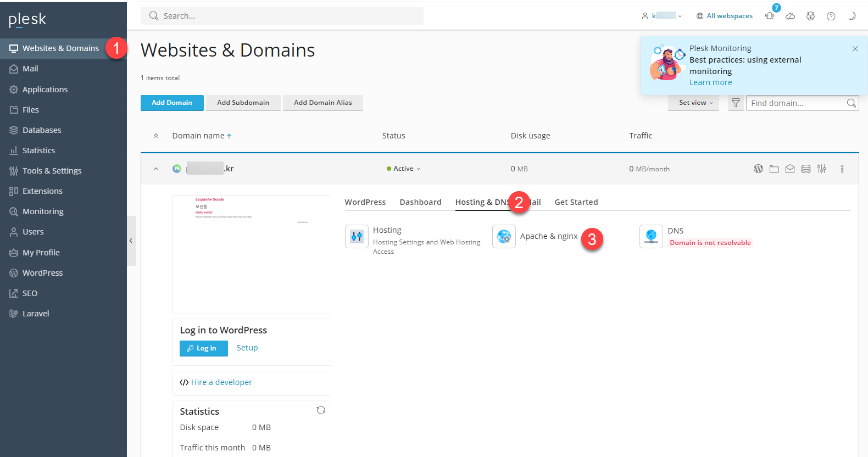The image size is (868, 457).
Task: Switch to the WordPress tab
Action: [365, 202]
